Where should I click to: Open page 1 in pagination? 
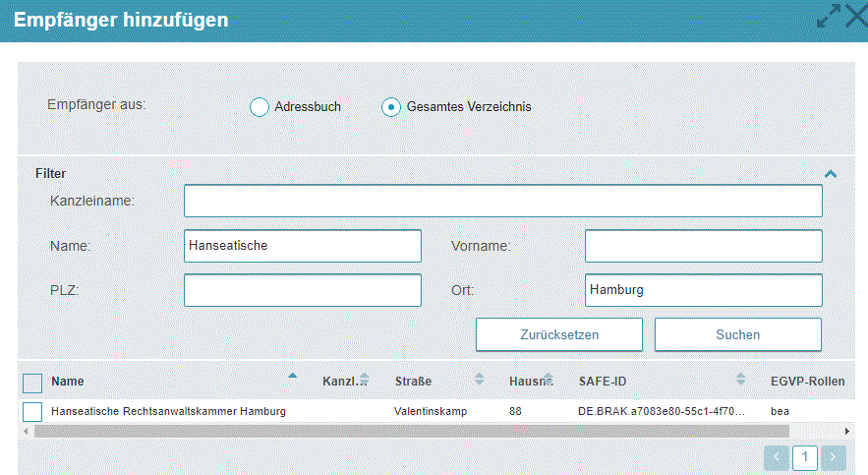(805, 456)
